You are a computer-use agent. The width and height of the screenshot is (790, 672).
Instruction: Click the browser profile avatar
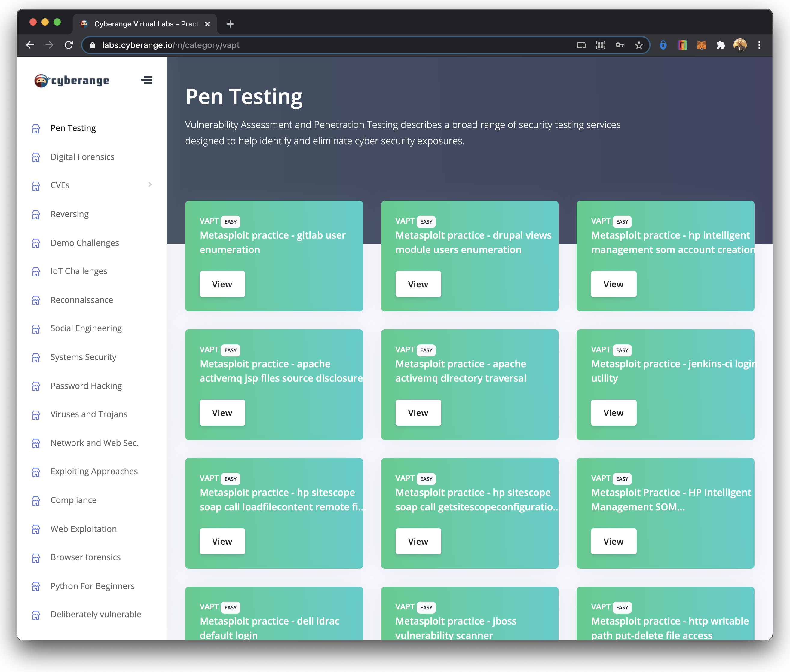click(x=740, y=45)
